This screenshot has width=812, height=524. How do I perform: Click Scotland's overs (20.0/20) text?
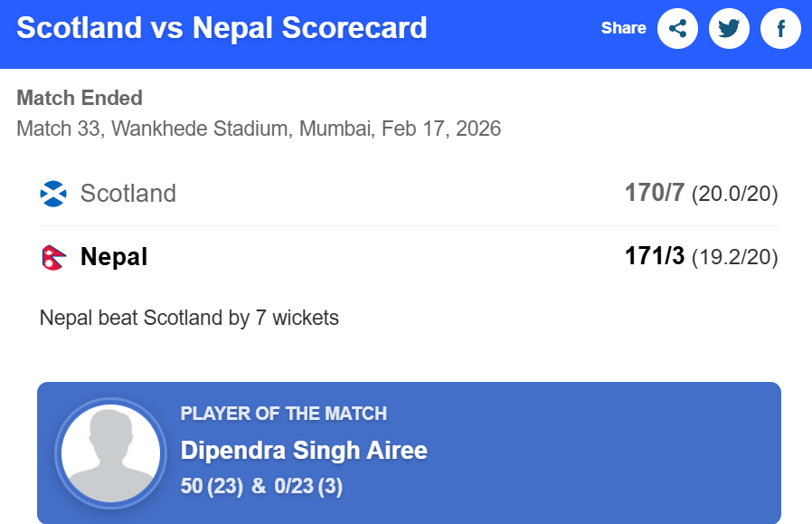(x=734, y=194)
